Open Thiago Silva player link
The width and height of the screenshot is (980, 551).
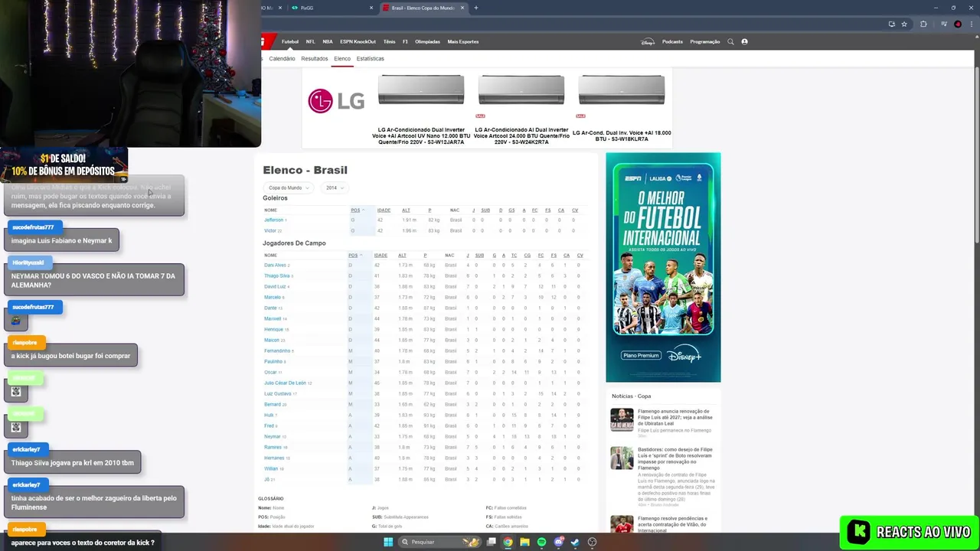click(x=276, y=275)
